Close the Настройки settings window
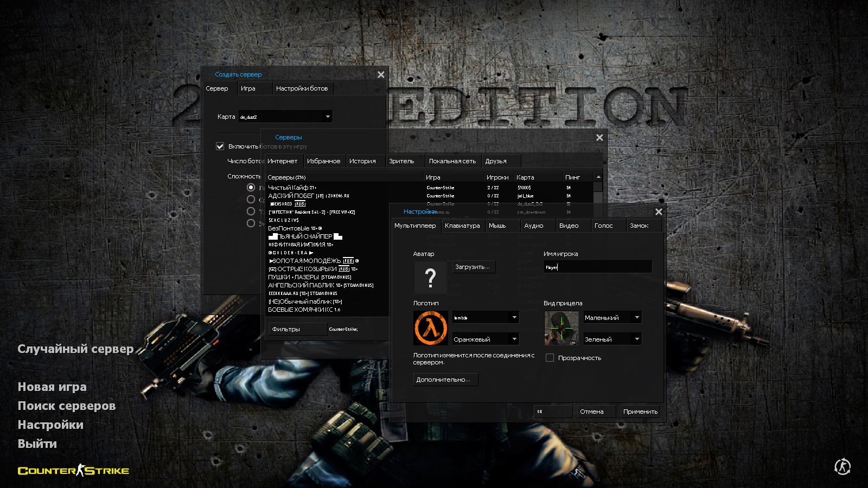Image resolution: width=868 pixels, height=488 pixels. tap(659, 212)
